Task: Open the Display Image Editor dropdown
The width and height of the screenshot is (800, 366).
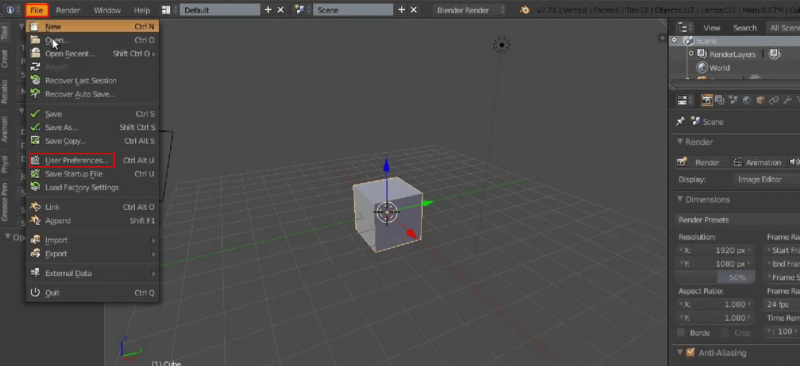Action: pos(767,179)
